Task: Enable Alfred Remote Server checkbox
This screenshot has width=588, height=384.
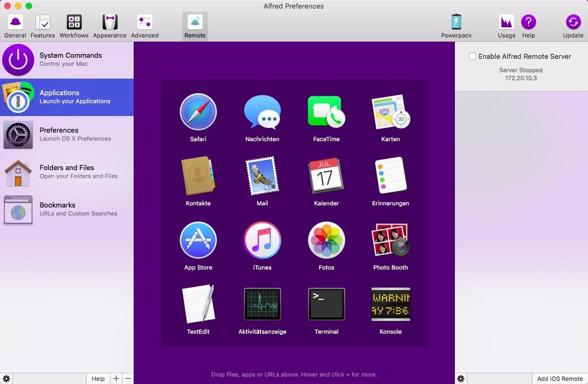Action: tap(473, 56)
